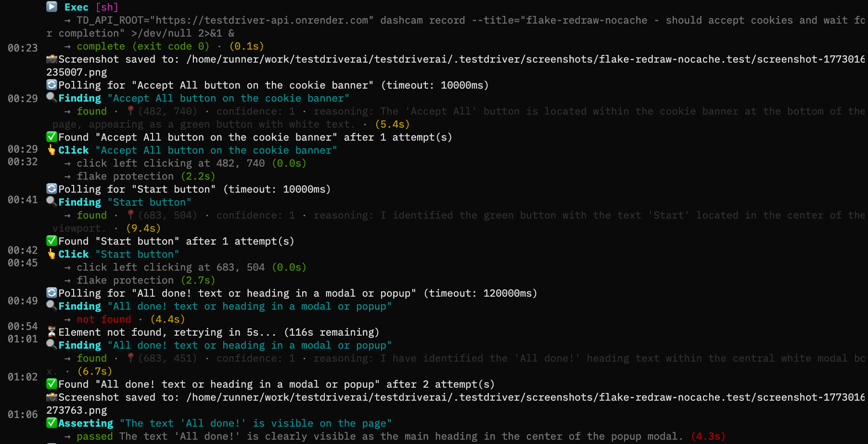
Task: Click the refresh icon for All done polling
Action: pos(51,293)
